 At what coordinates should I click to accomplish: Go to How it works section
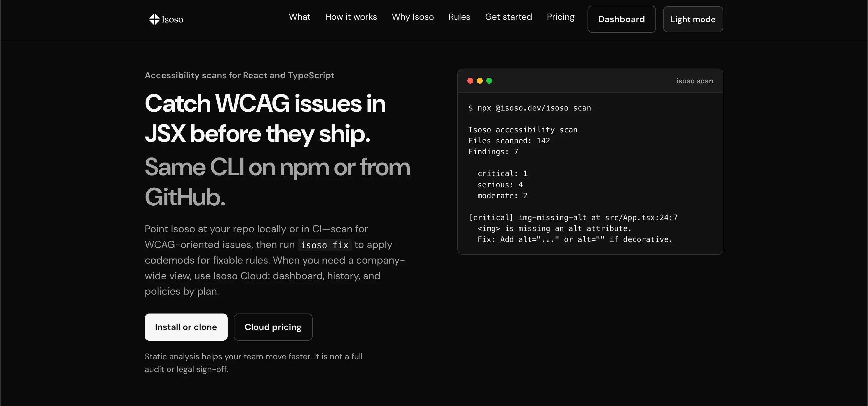tap(351, 17)
